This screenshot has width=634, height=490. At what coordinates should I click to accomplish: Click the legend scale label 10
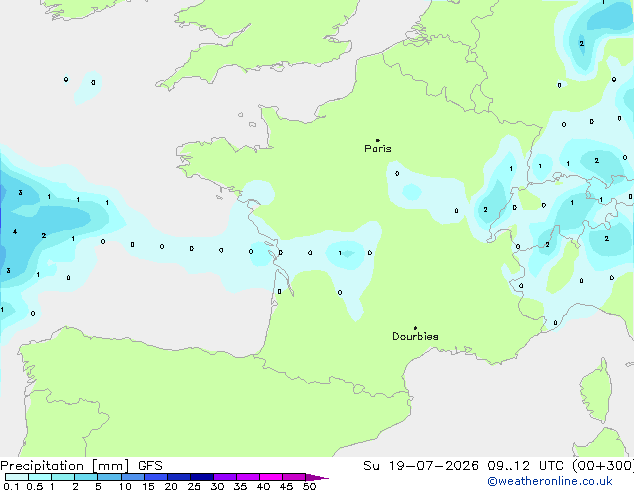(x=125, y=486)
